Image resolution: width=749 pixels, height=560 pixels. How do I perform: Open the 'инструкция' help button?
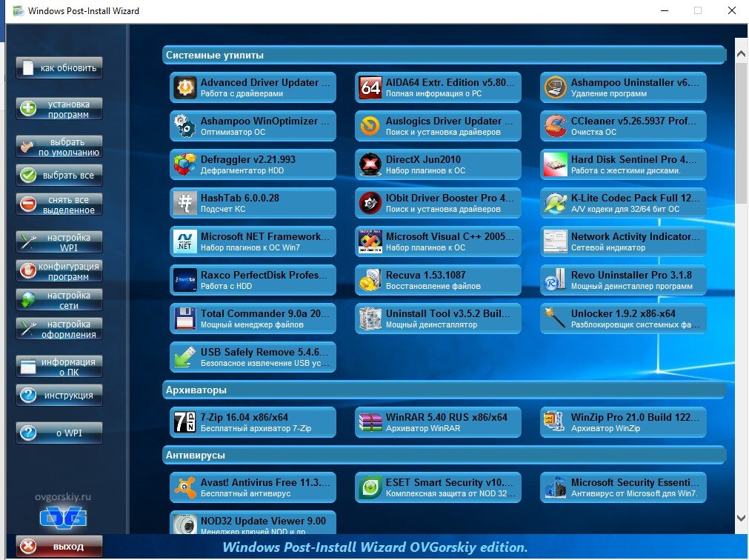point(59,396)
